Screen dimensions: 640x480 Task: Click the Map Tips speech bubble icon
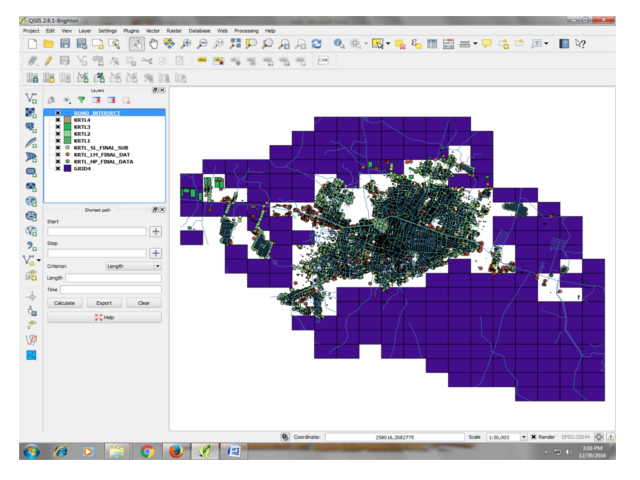point(487,44)
